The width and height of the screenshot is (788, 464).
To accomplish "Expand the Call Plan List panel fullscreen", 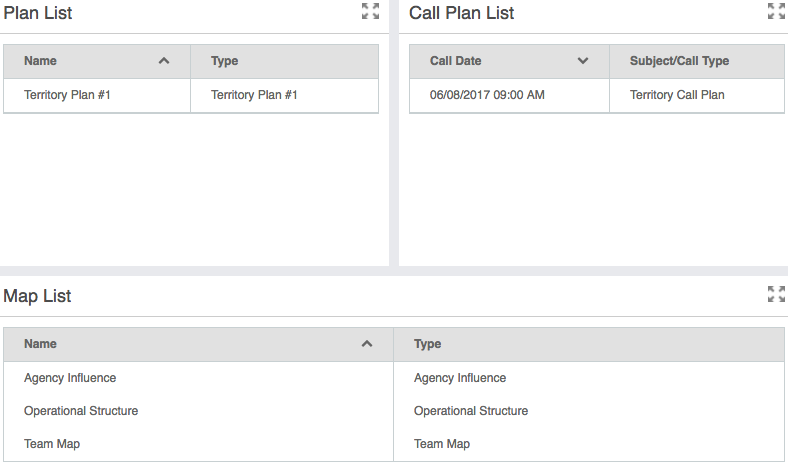I will coord(776,12).
